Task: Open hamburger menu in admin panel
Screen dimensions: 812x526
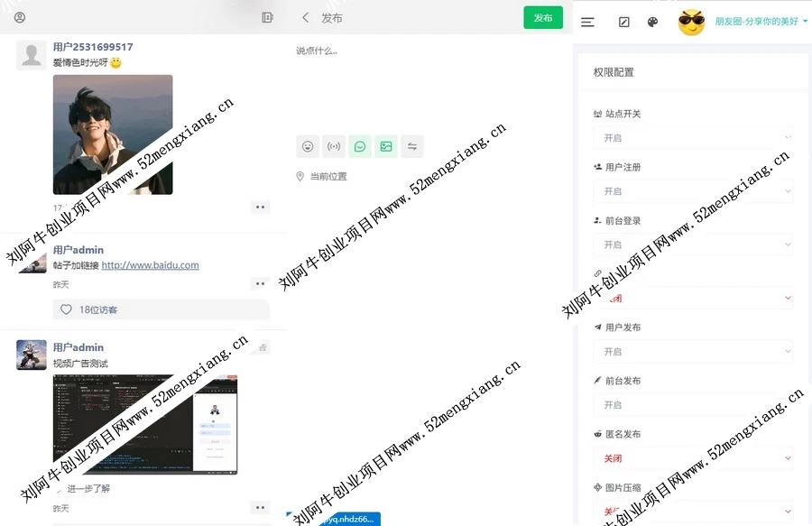Action: [587, 23]
